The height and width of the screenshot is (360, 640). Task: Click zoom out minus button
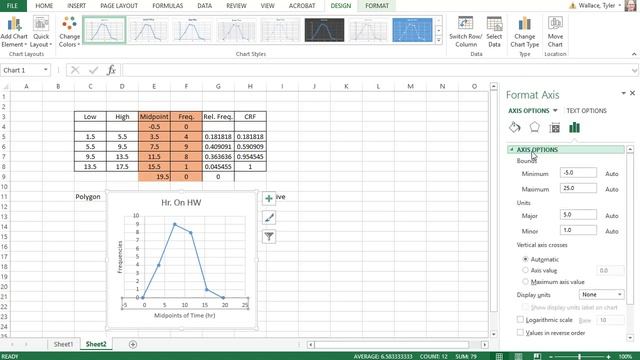coord(551,356)
